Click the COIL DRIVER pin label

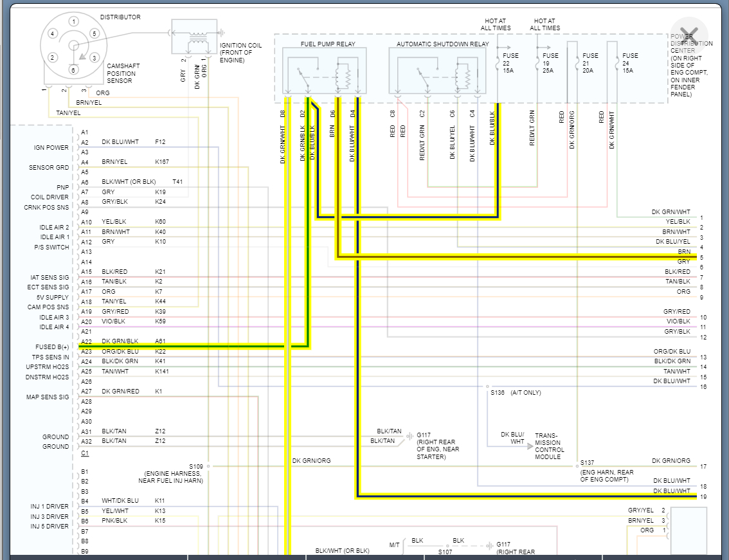tap(50, 197)
